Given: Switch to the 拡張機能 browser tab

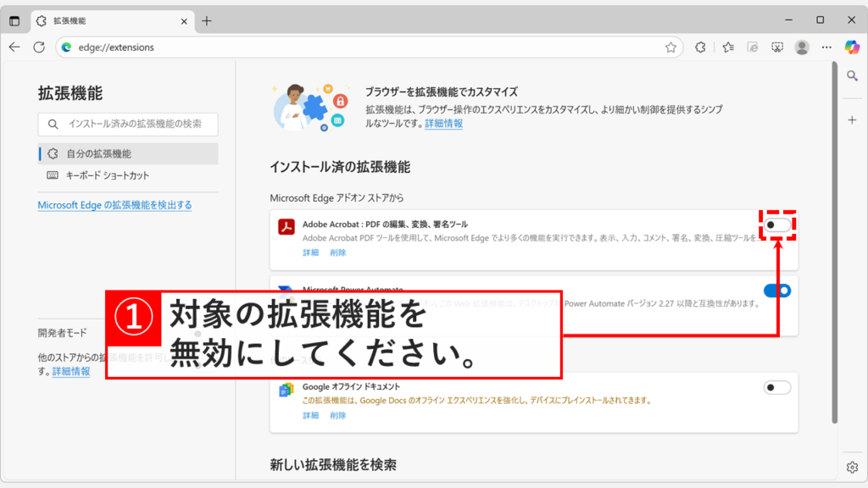Looking at the screenshot, I should [x=110, y=22].
